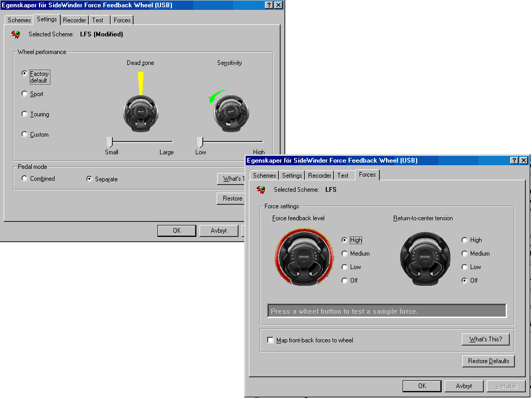Switch to Schemes tab in Forces window
The height and width of the screenshot is (399, 532).
tap(264, 176)
